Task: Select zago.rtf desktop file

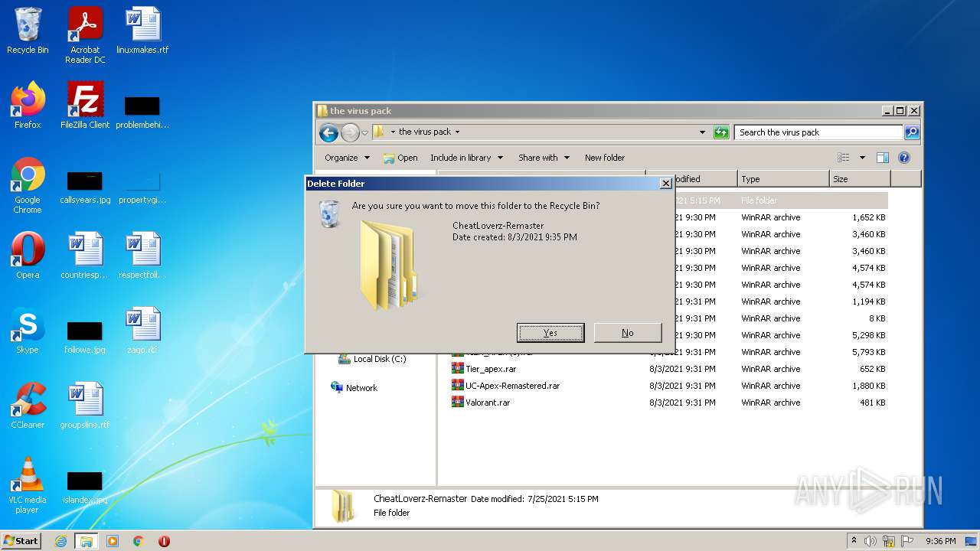Action: point(142,331)
